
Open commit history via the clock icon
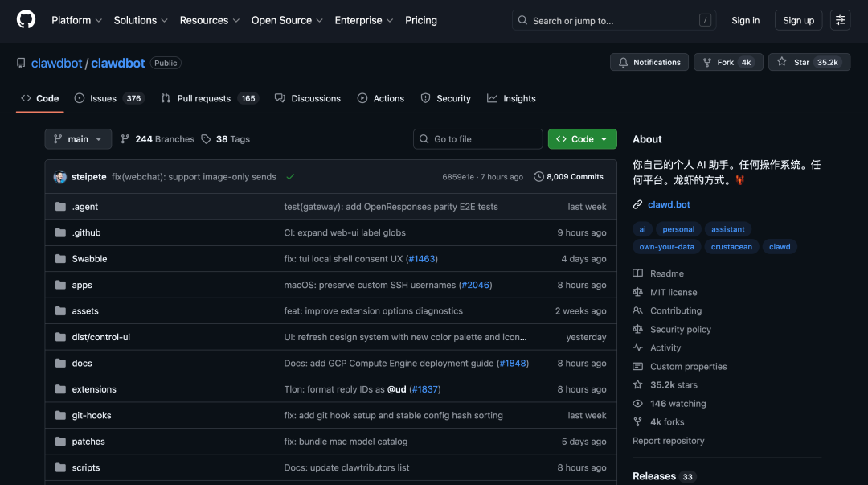538,176
